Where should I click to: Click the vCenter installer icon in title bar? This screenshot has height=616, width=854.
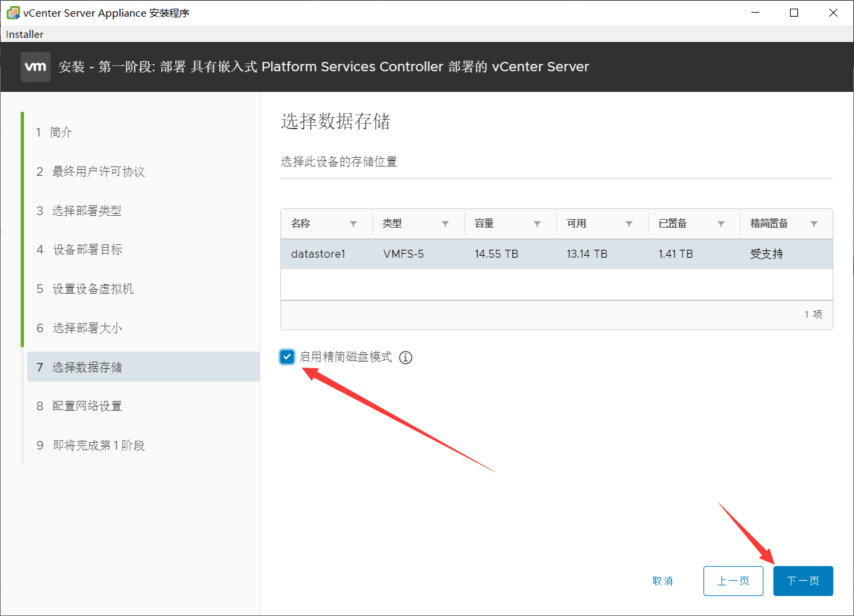pyautogui.click(x=13, y=13)
